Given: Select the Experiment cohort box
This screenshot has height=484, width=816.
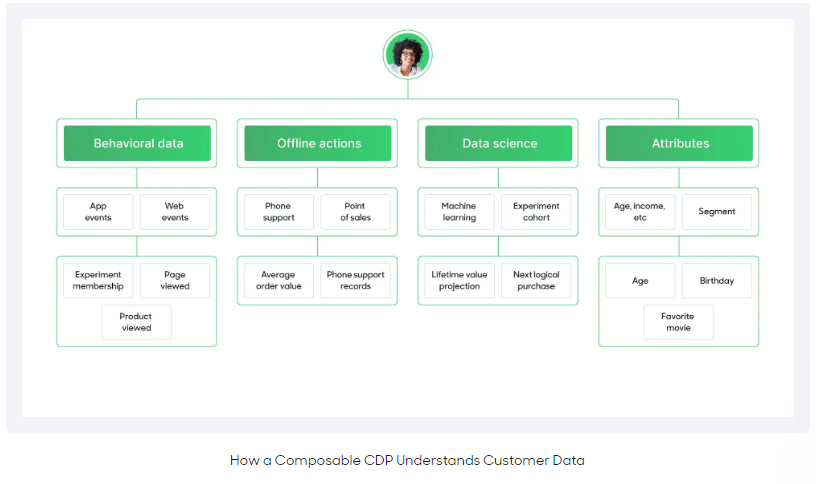Looking at the screenshot, I should coord(536,212).
